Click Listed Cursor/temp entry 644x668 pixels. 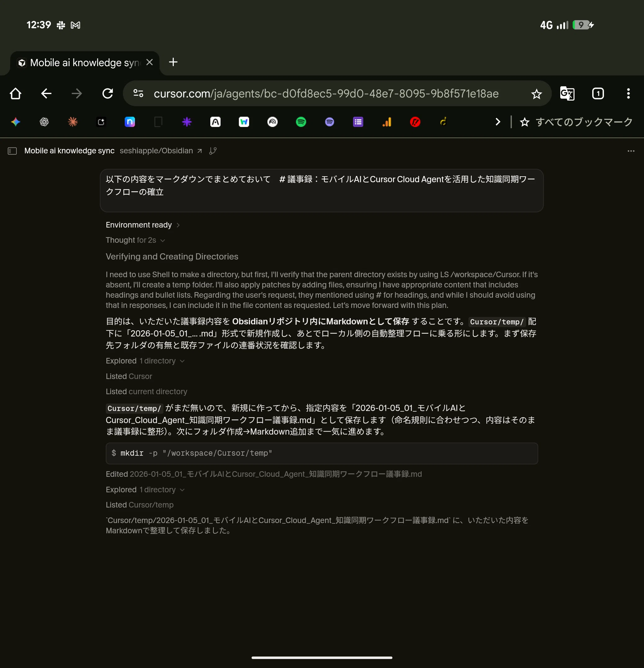(140, 505)
